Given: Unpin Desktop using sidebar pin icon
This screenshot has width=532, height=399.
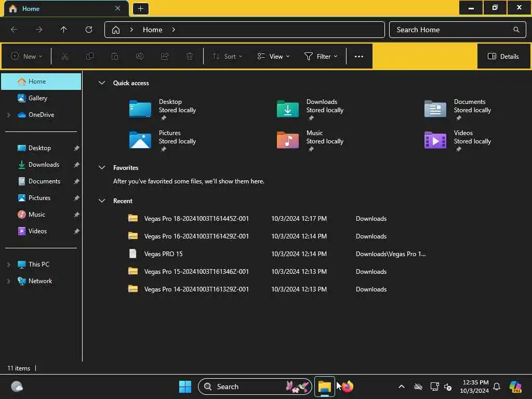Looking at the screenshot, I should tap(77, 148).
